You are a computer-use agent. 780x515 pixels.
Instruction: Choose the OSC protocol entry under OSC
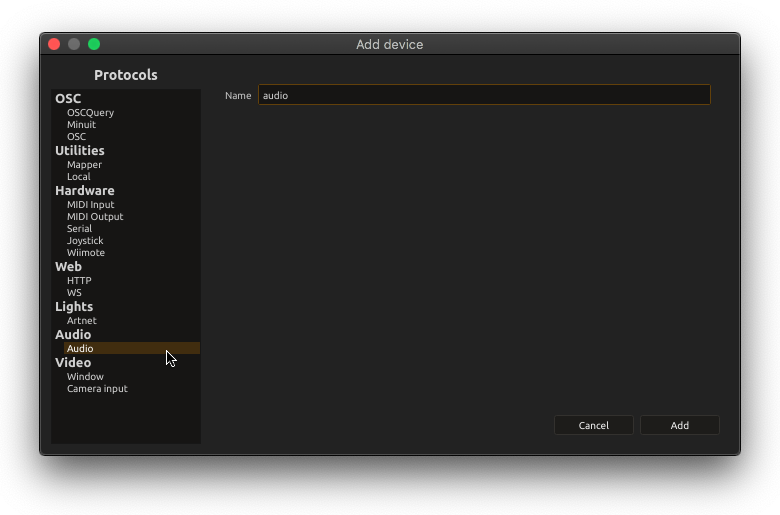(x=76, y=136)
